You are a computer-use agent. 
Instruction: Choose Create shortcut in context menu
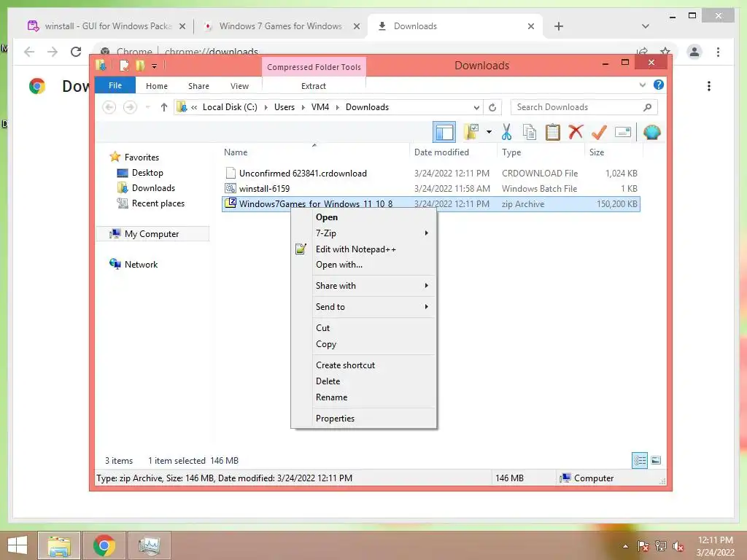[363, 365]
